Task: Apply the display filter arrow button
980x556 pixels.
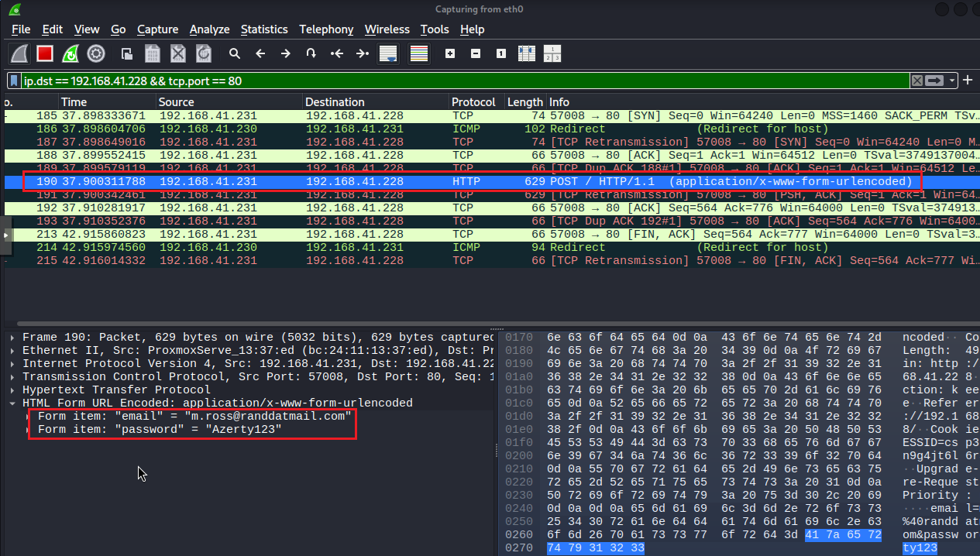Action: (934, 81)
